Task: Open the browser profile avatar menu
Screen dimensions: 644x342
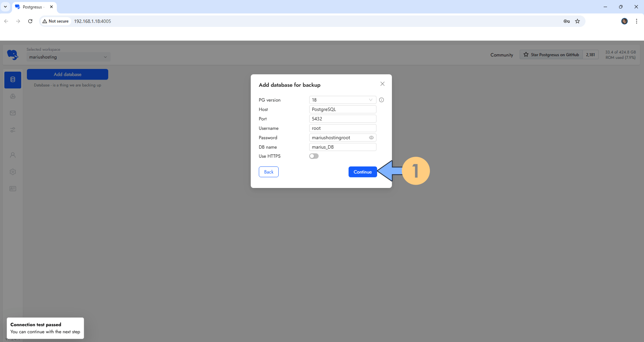Action: (x=625, y=21)
